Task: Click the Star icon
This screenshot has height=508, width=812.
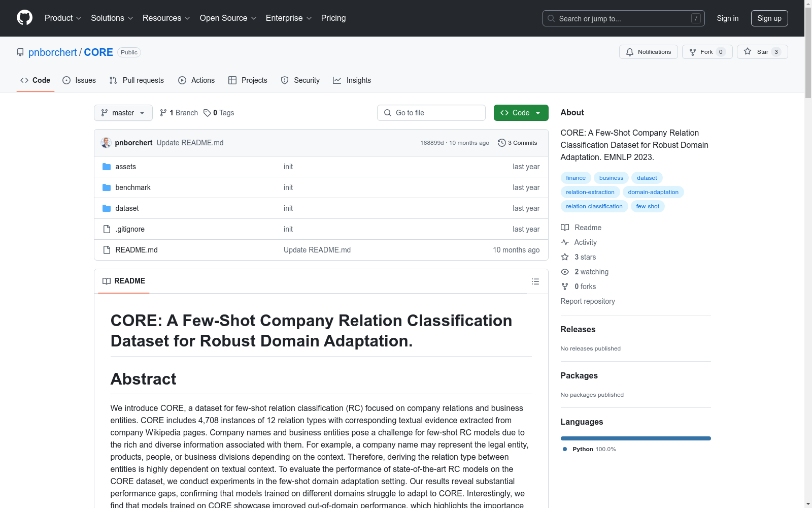Action: [x=748, y=51]
